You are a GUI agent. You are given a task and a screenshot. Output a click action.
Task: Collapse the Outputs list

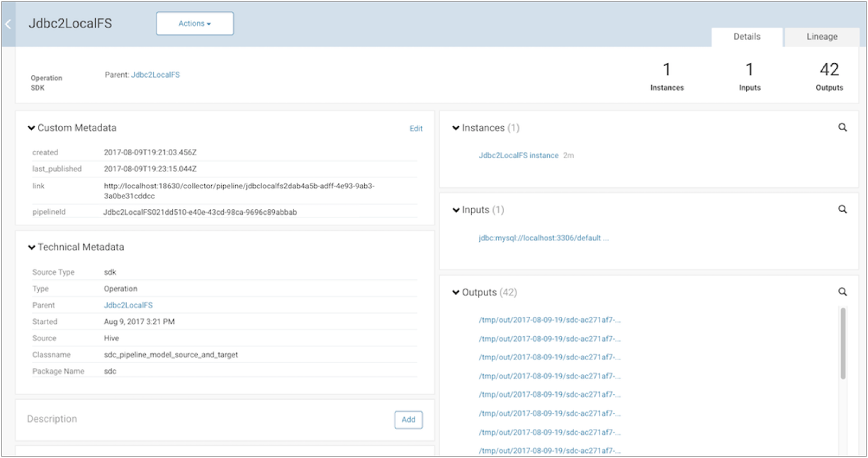point(456,293)
